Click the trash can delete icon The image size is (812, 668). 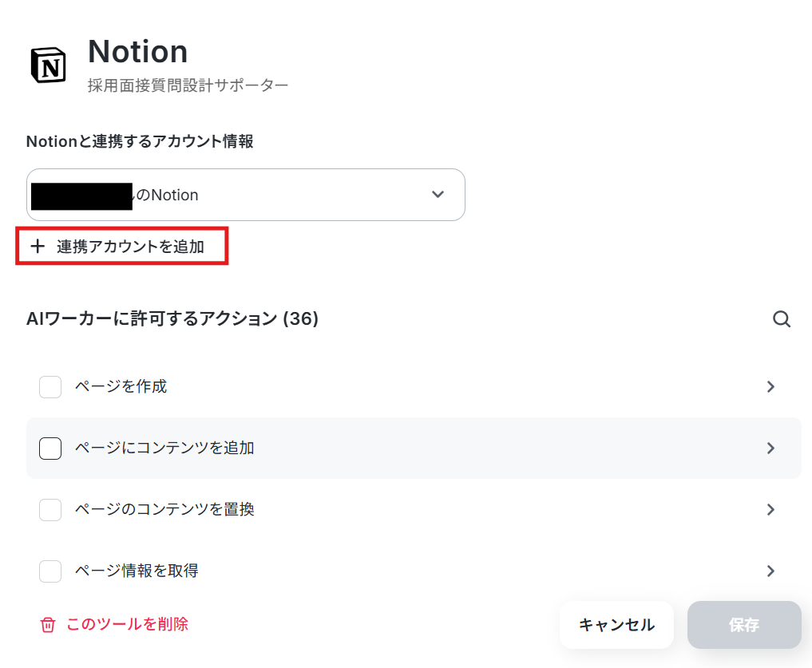click(x=48, y=625)
